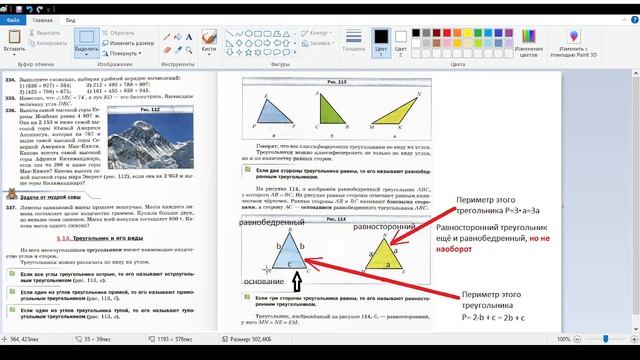Choose the Line shape
This screenshot has width=640, height=360.
point(229,33)
